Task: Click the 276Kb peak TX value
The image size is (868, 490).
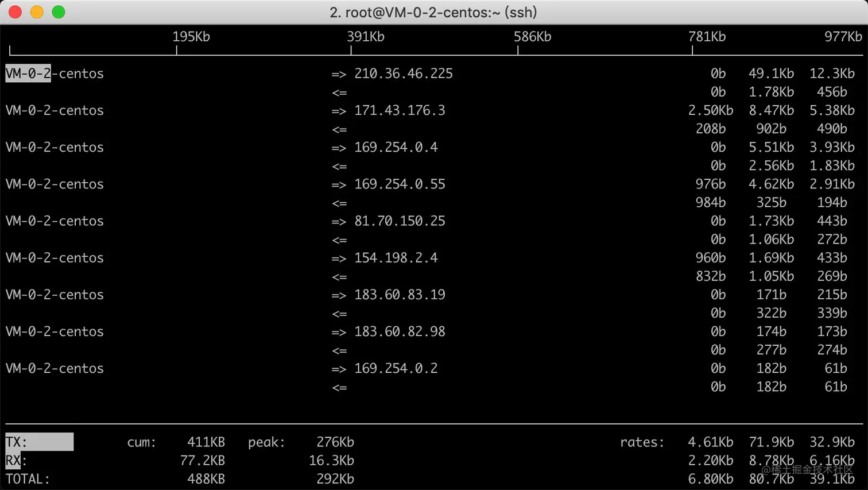Action: coord(335,442)
